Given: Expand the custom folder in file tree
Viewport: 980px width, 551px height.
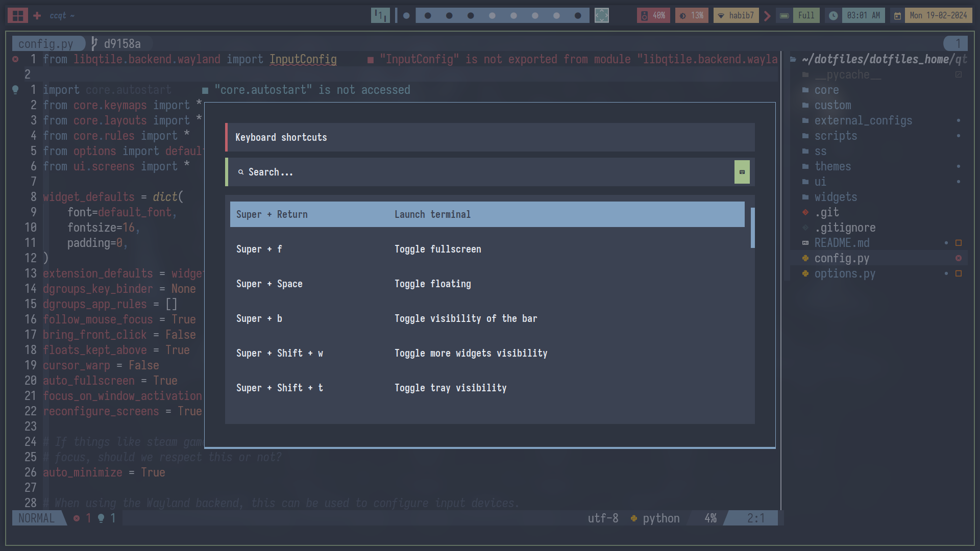Looking at the screenshot, I should [x=832, y=105].
